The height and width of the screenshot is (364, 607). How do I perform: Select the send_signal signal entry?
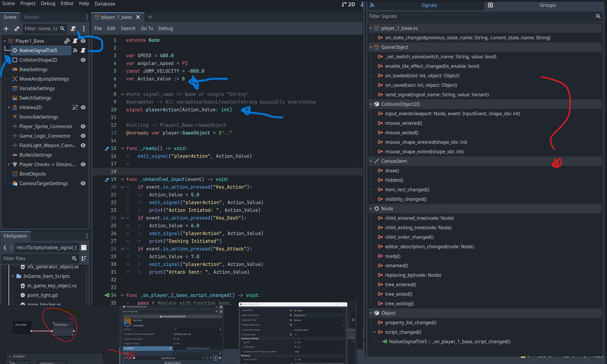437,94
